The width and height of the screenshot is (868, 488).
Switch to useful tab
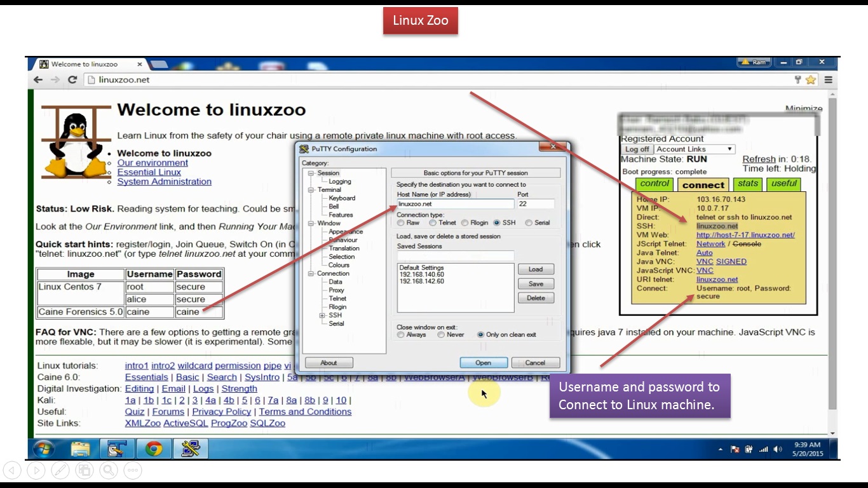(783, 184)
